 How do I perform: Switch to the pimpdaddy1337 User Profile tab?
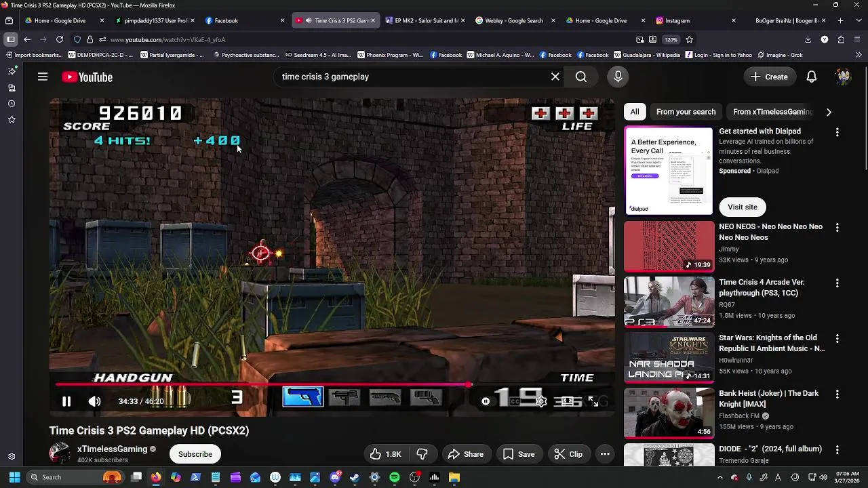click(x=155, y=20)
